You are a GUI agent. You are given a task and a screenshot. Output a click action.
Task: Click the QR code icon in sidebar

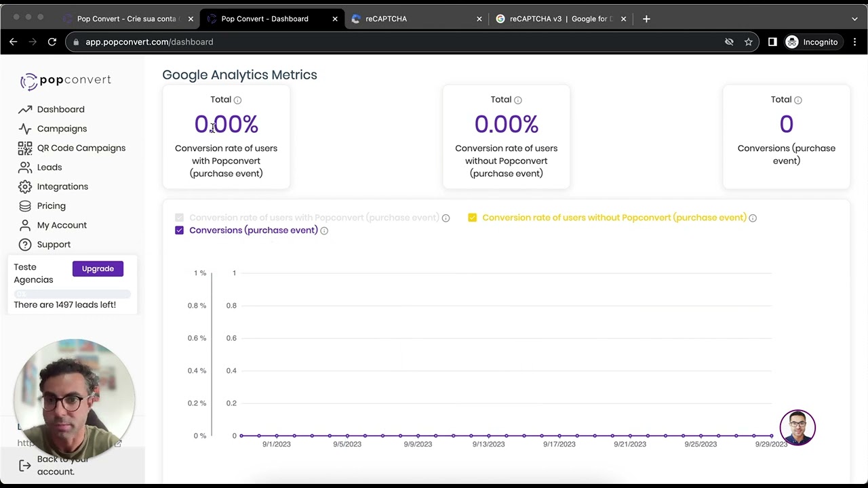(25, 148)
